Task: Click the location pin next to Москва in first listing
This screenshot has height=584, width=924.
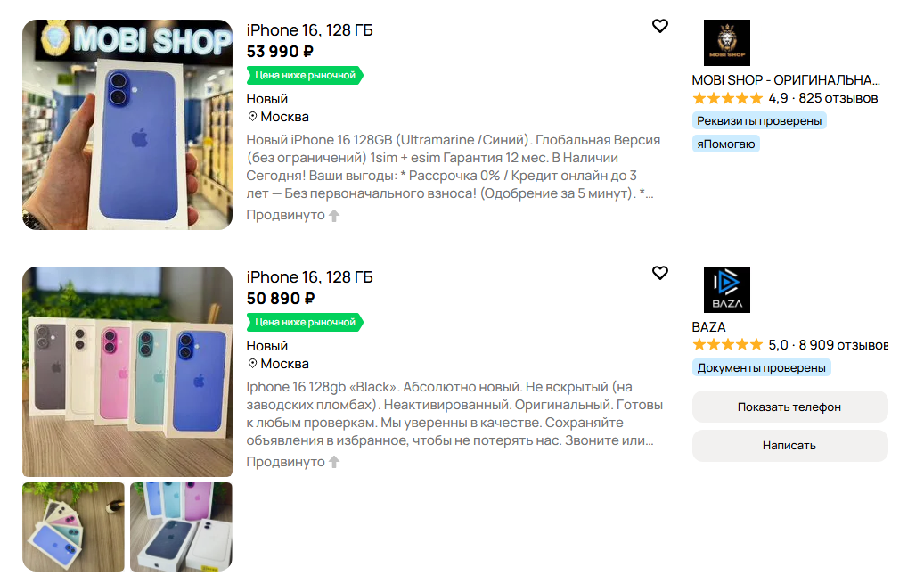Action: pos(252,117)
